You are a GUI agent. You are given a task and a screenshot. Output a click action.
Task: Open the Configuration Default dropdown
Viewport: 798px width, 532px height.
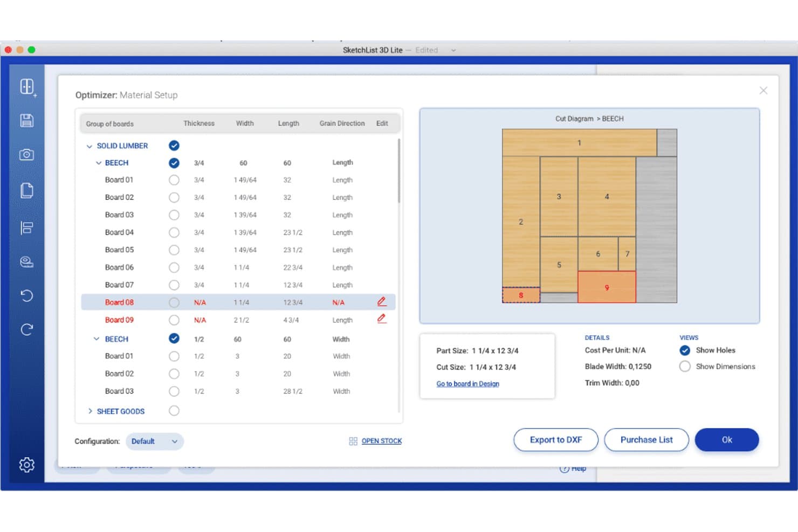click(155, 441)
